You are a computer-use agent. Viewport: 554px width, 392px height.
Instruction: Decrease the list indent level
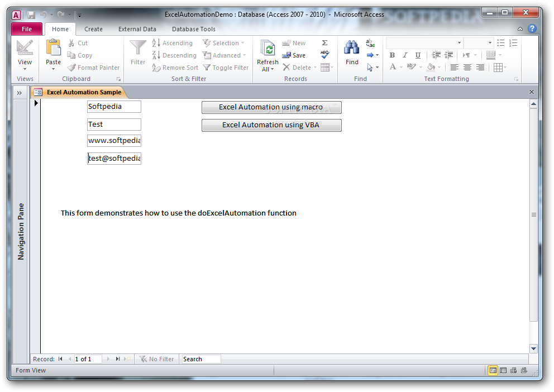pos(448,55)
